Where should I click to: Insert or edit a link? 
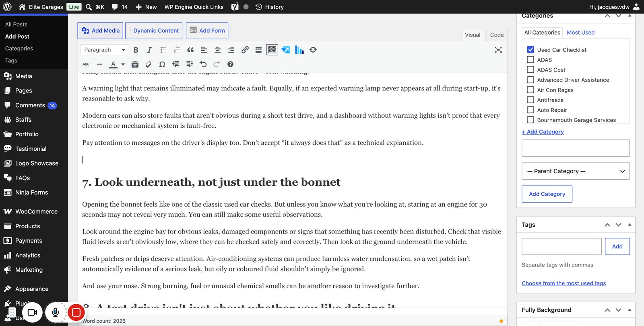[245, 50]
